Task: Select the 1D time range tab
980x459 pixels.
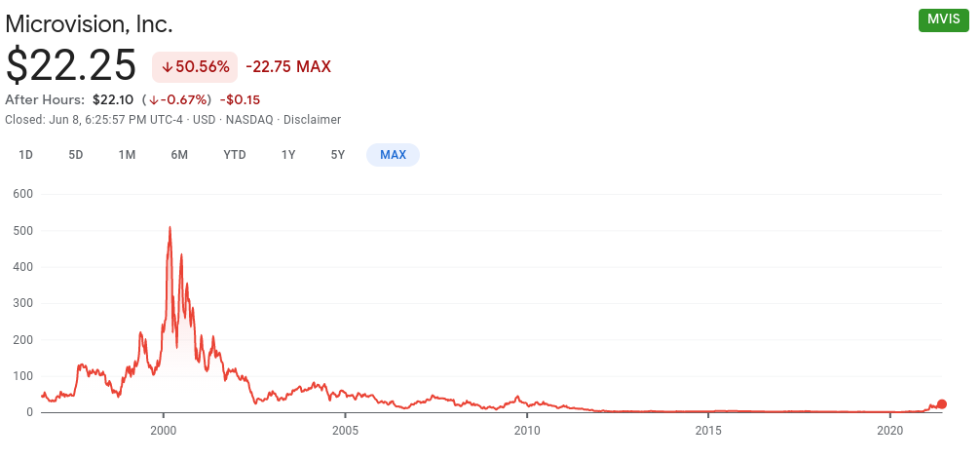Action: 26,155
